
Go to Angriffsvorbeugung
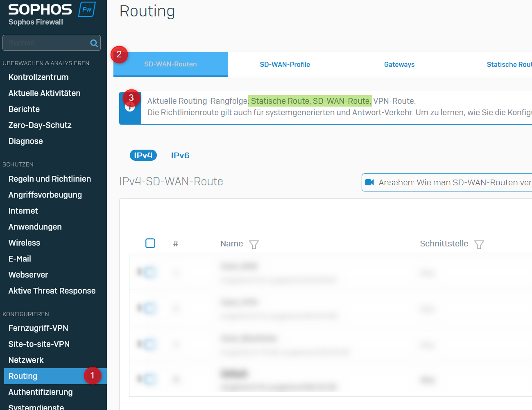45,195
